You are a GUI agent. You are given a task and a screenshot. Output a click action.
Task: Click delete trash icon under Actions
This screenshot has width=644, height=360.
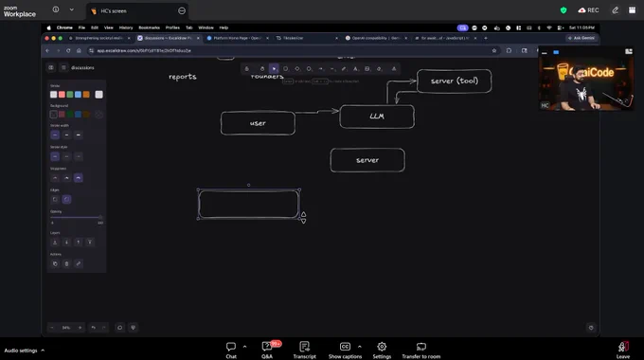click(66, 263)
